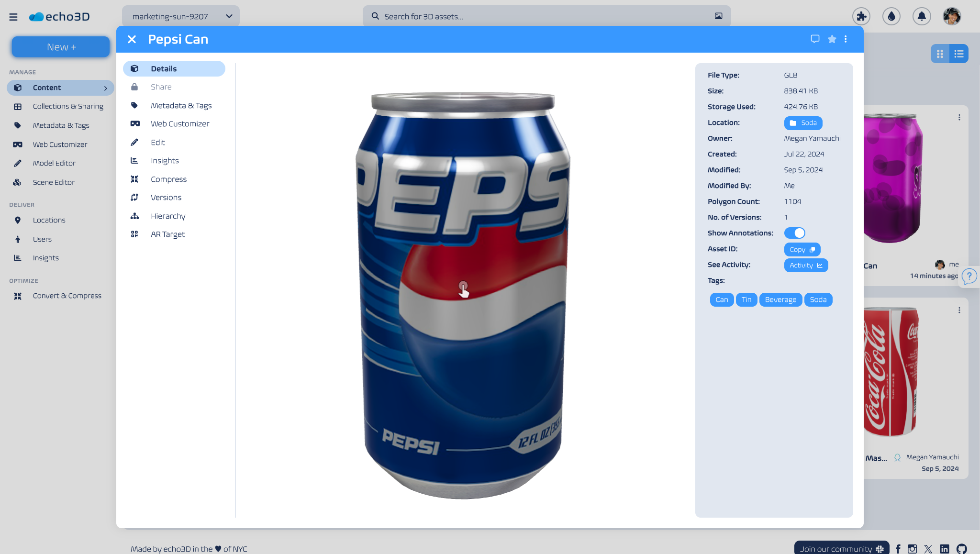Expand the Content chevron arrow

click(x=106, y=88)
